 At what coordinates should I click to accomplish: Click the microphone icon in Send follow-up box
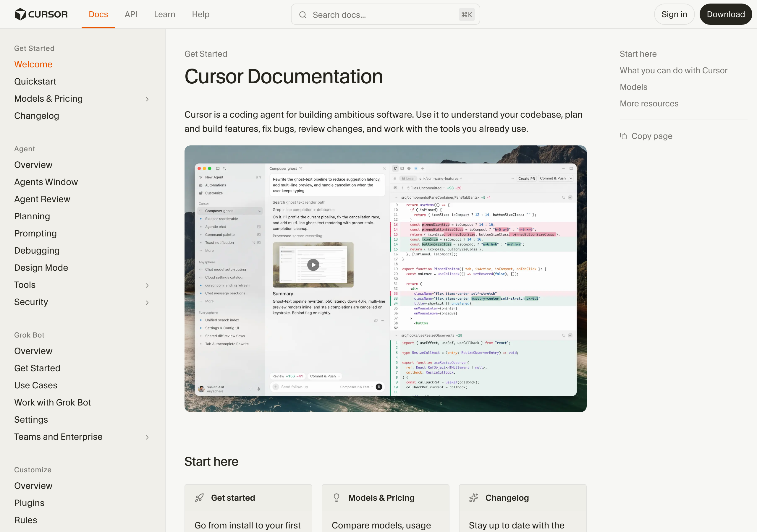click(x=379, y=387)
